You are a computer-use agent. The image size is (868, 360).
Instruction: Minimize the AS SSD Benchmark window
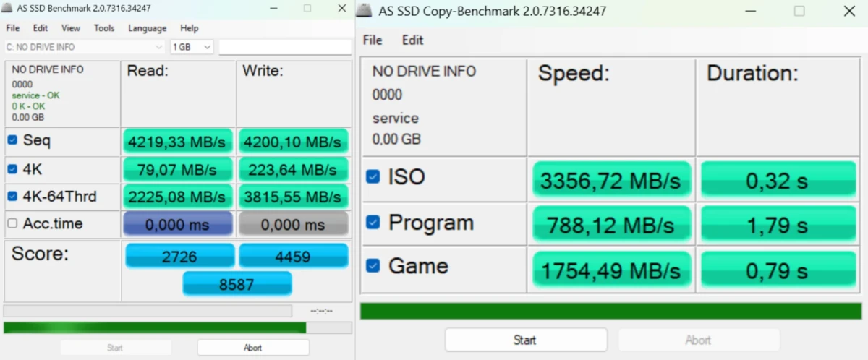(x=273, y=8)
